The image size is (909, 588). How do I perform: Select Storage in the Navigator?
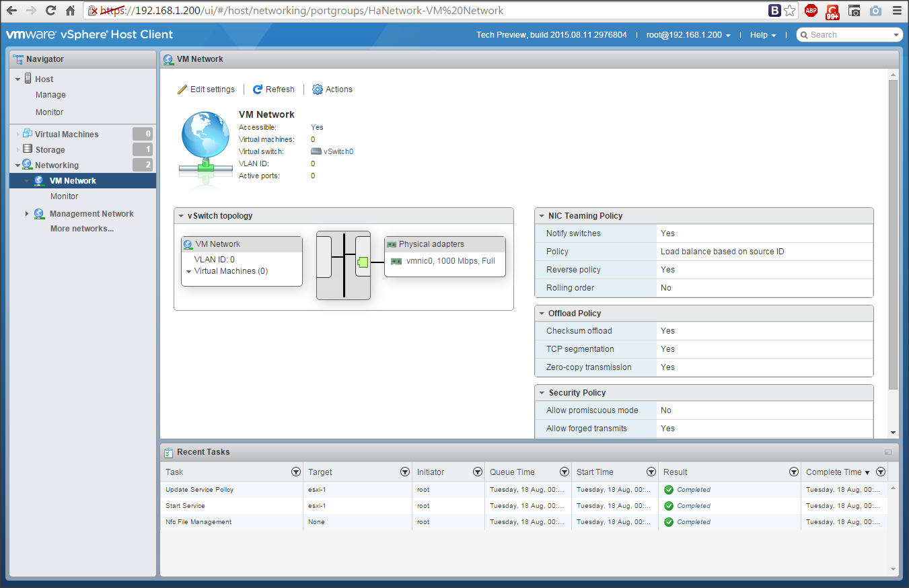point(50,150)
